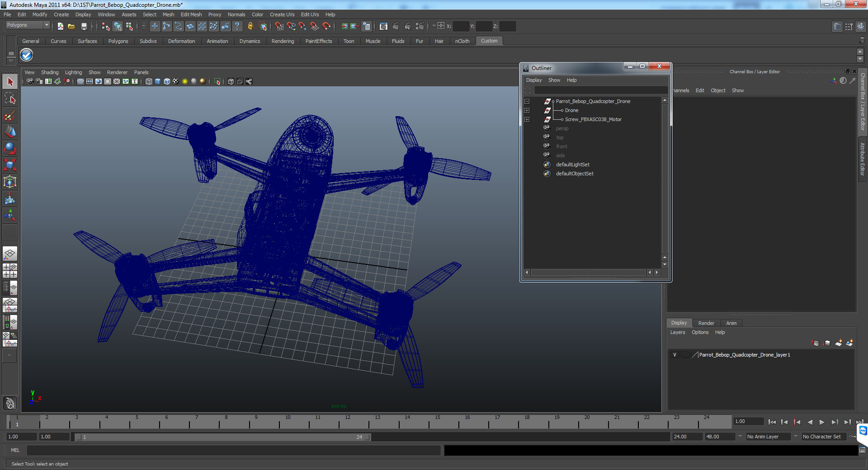
Task: Open the Create UVs menu
Action: click(282, 14)
